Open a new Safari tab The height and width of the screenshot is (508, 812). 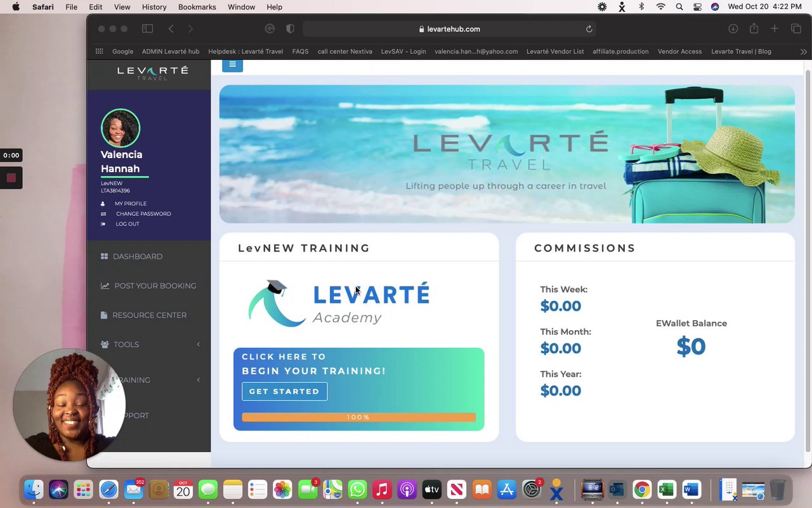click(774, 29)
